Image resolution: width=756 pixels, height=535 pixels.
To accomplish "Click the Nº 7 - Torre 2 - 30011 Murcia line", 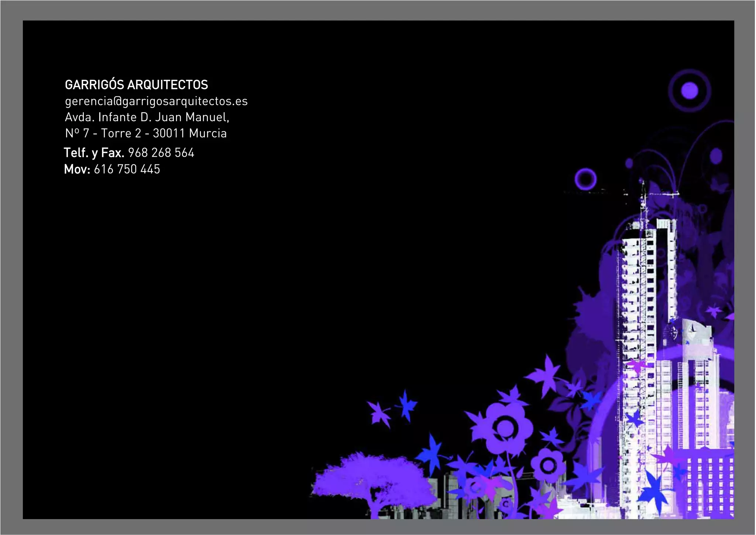I will pyautogui.click(x=146, y=133).
